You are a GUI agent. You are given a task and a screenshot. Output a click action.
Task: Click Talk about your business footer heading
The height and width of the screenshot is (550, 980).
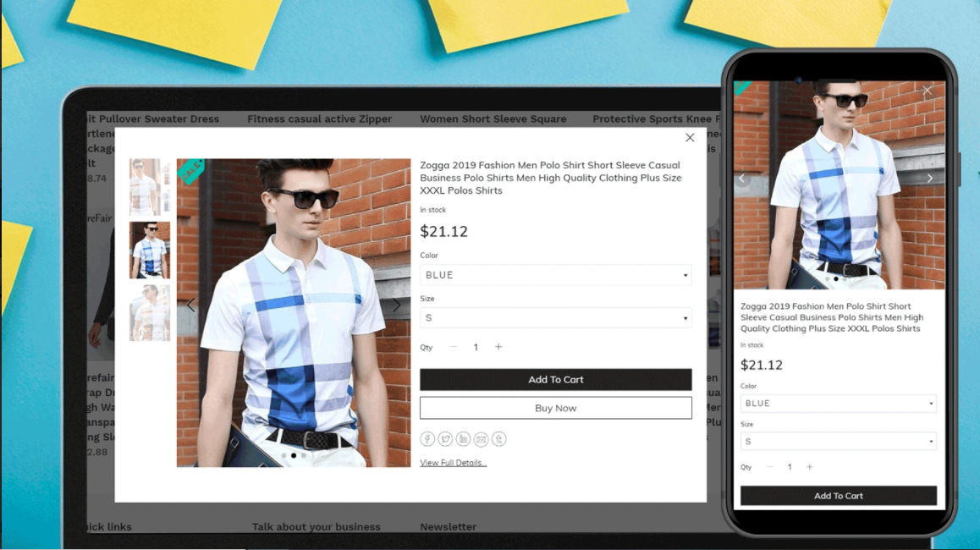pyautogui.click(x=317, y=527)
